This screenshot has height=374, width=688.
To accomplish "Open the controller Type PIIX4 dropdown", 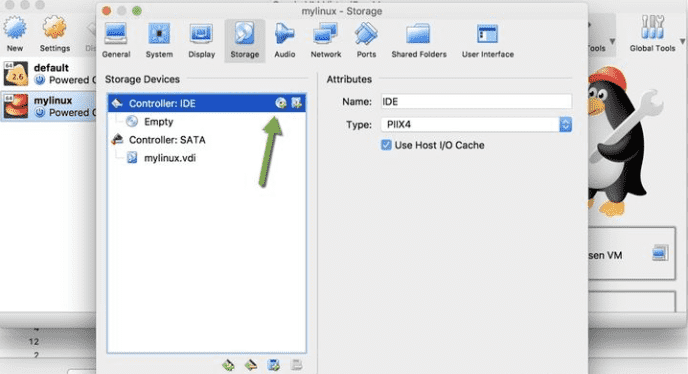I will (x=476, y=125).
